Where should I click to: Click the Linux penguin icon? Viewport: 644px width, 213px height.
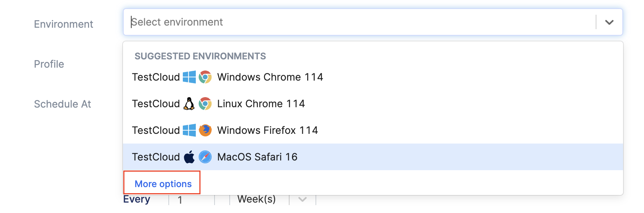click(x=189, y=103)
